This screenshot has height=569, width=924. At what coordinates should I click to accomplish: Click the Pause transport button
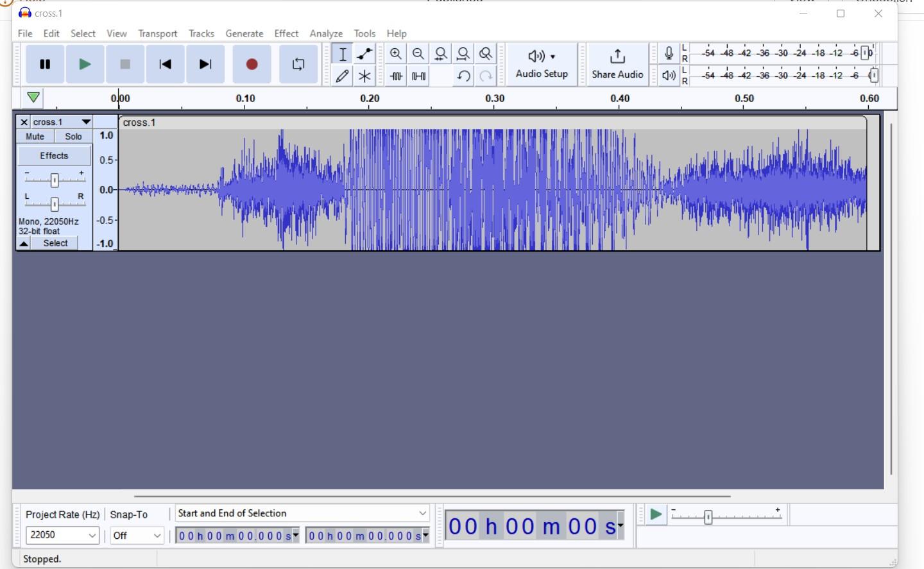tap(45, 64)
